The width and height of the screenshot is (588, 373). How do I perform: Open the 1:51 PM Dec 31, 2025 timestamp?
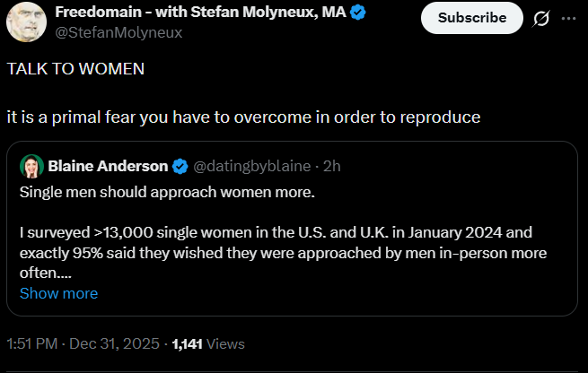click(x=83, y=343)
